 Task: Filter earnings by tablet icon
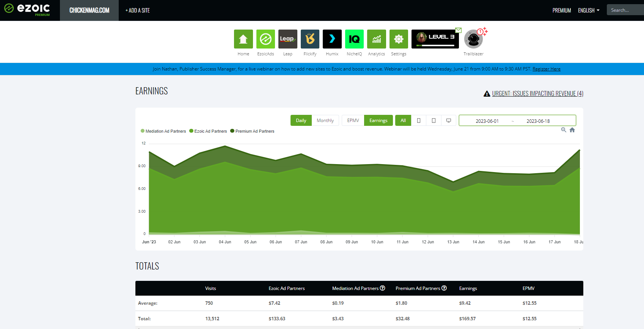[x=434, y=121]
